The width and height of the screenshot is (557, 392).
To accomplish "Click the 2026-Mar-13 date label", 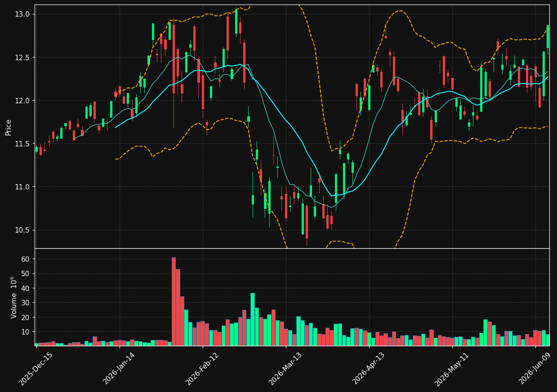I will coord(285,369).
